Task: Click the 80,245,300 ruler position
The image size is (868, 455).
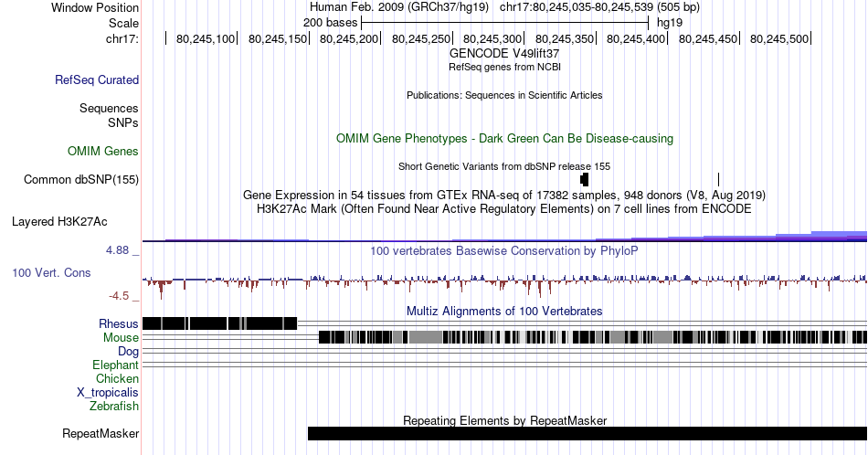Action: click(492, 38)
